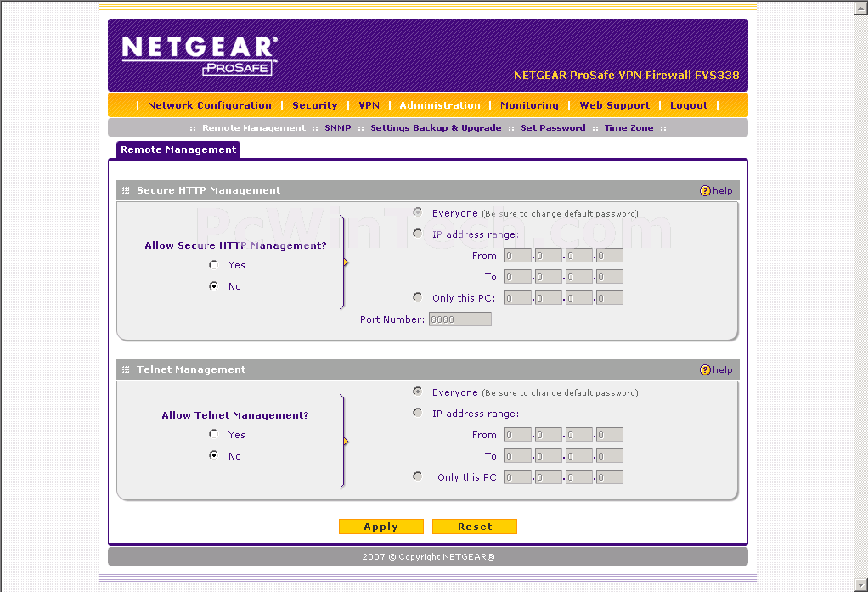This screenshot has height=592, width=868.
Task: Choose Everyone under Secure HTTP Management
Action: (x=417, y=212)
